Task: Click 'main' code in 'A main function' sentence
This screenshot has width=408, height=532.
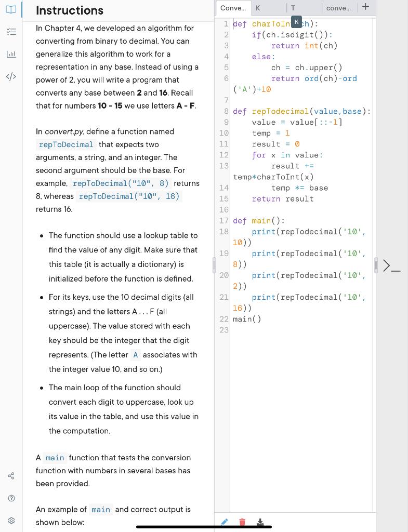Action: [55, 458]
